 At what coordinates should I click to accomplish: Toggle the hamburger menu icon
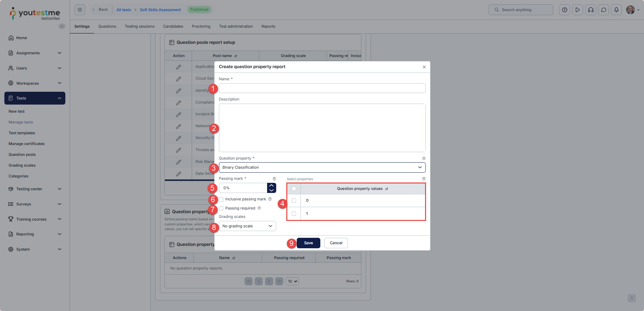[80, 10]
